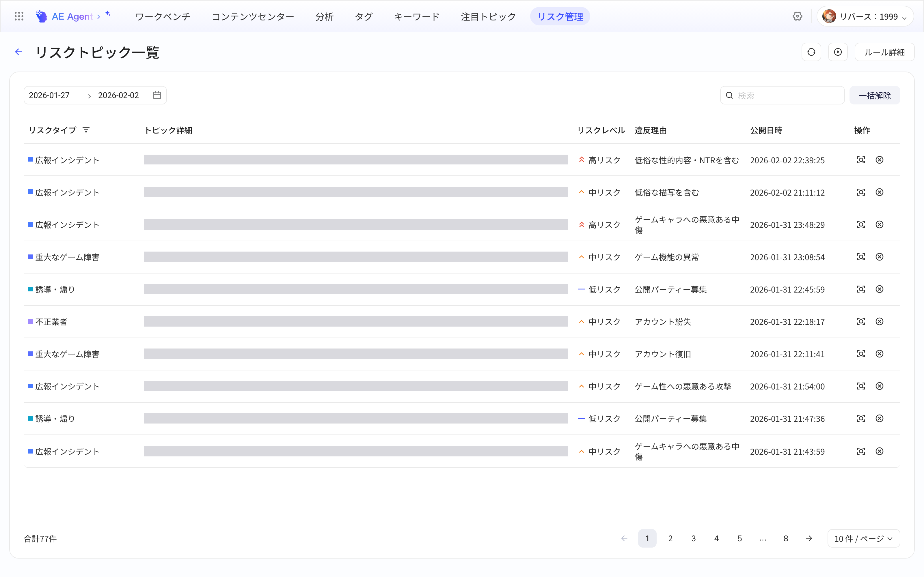This screenshot has height=577, width=924.
Task: Open the リバース：1999 account dropdown
Action: [865, 16]
